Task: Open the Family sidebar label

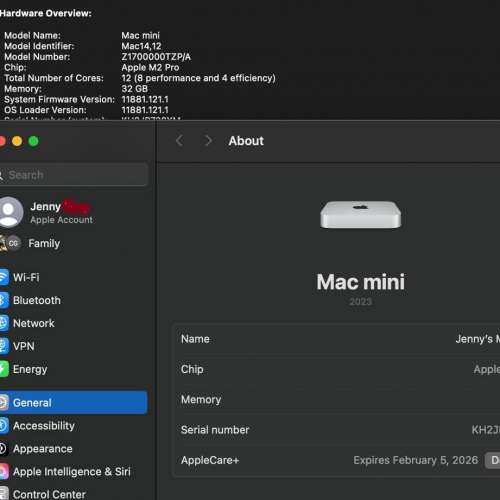Action: 44,243
